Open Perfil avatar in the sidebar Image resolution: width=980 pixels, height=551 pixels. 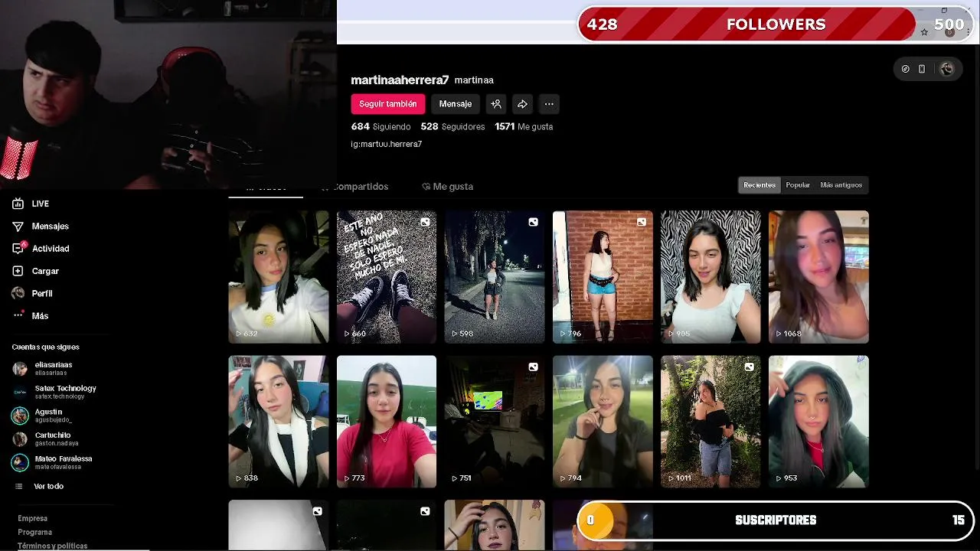(x=18, y=293)
